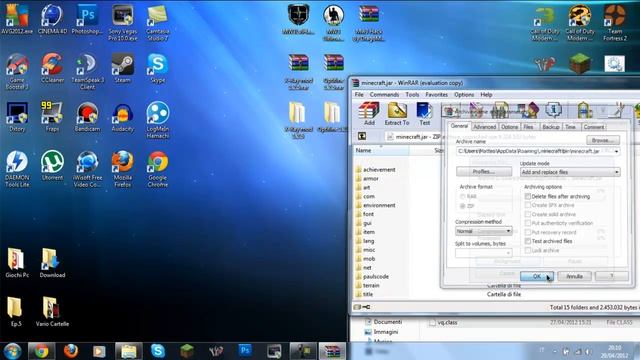Click the OK button in archive dialog
The image size is (640, 360).
[x=537, y=276]
